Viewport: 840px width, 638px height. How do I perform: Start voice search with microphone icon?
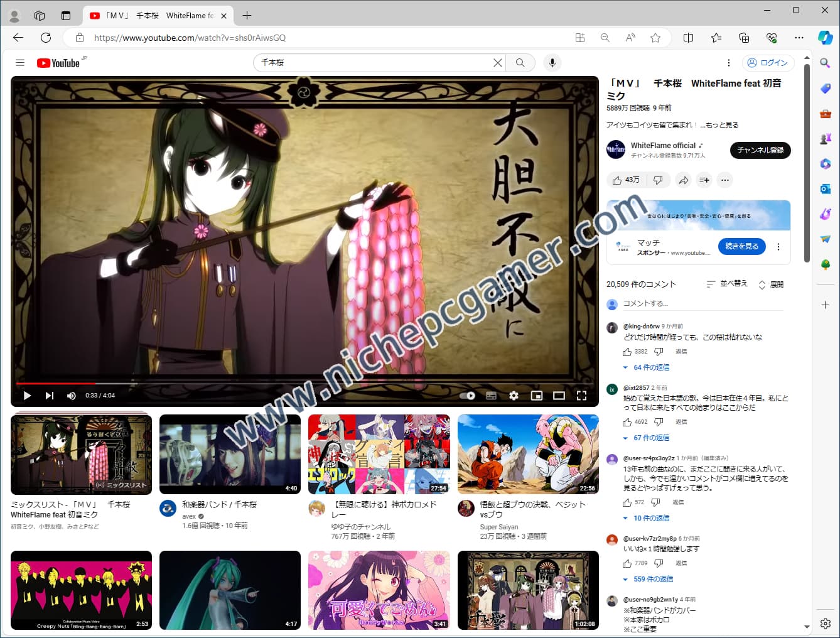pos(552,63)
